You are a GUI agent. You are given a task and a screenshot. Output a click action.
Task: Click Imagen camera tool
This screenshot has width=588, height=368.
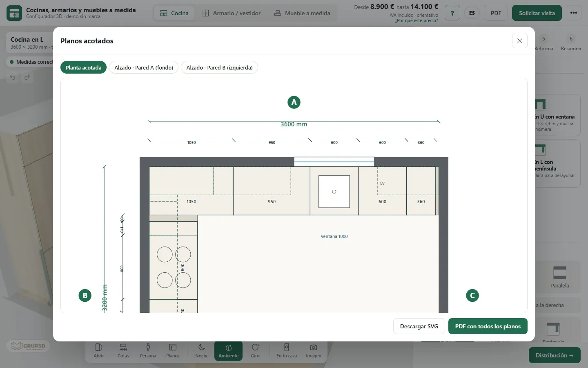pos(314,350)
